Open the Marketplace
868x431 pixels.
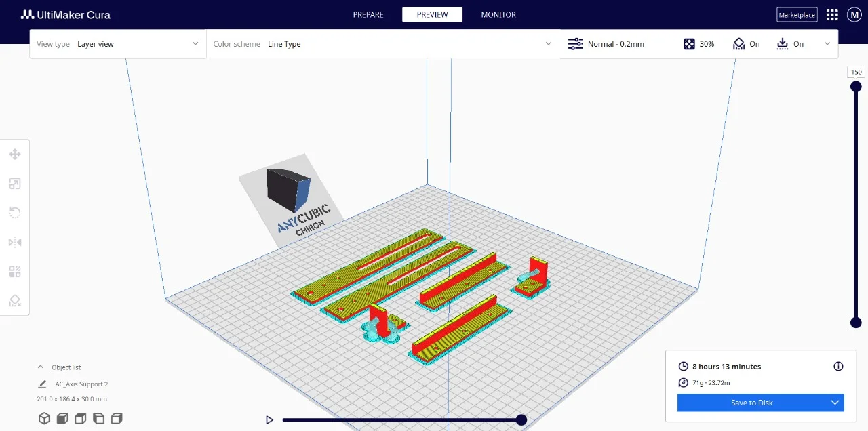click(797, 14)
